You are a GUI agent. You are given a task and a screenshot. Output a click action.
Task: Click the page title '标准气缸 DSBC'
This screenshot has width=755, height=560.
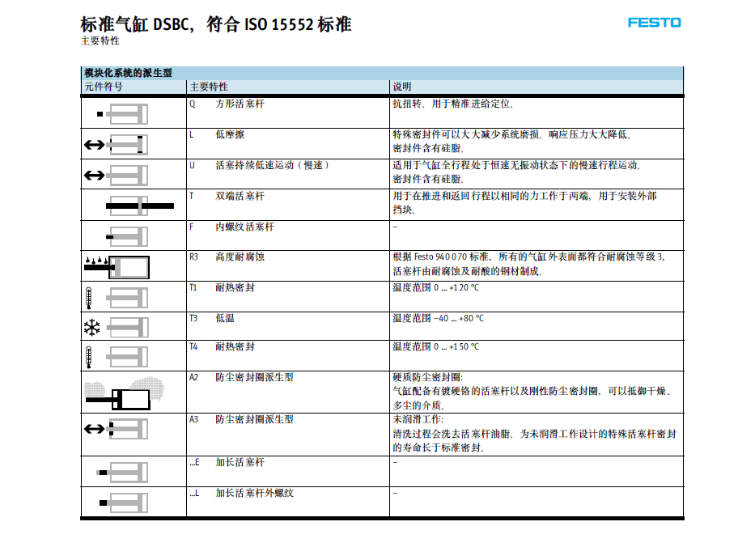[135, 24]
